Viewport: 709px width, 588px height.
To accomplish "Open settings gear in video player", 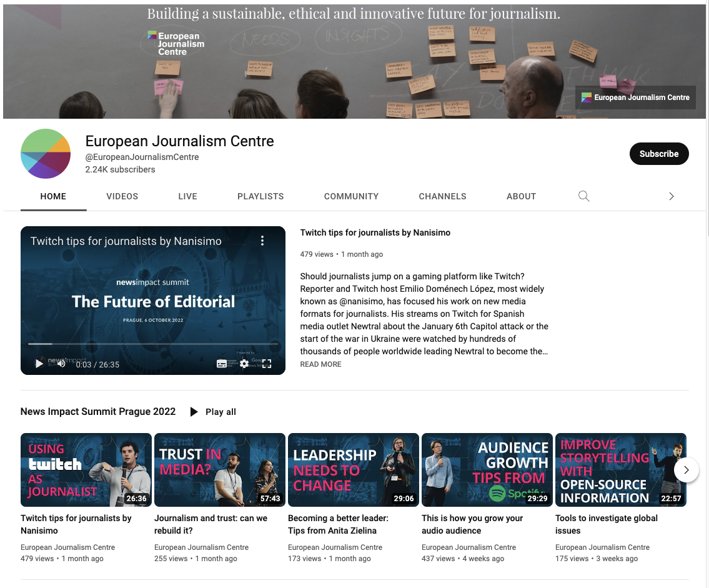I will tap(244, 364).
